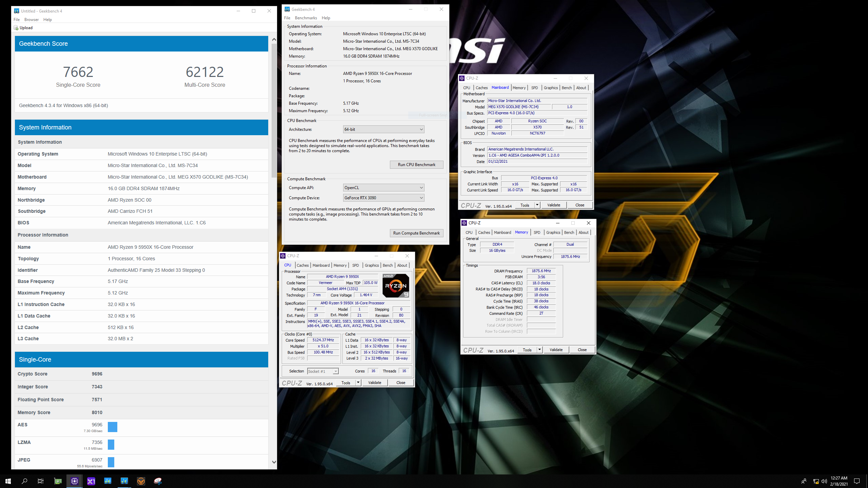Click the Upload icon in Geekbench results toolbar
Screen dimensions: 868x488
point(16,28)
